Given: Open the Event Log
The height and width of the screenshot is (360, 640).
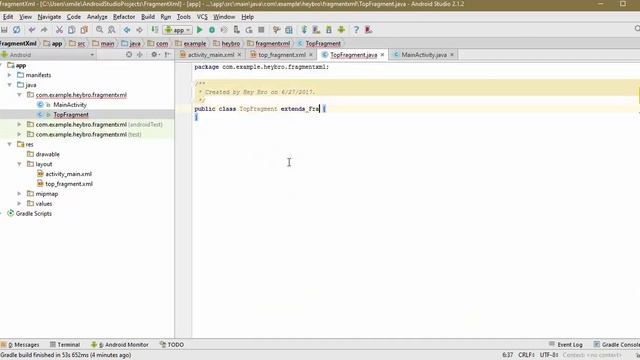Looking at the screenshot, I should click(566, 345).
